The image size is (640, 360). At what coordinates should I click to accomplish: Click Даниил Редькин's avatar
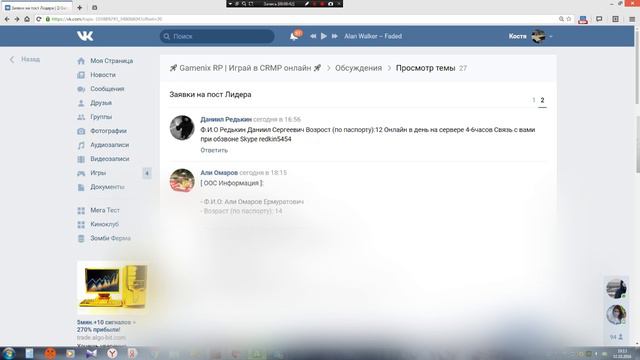point(182,127)
